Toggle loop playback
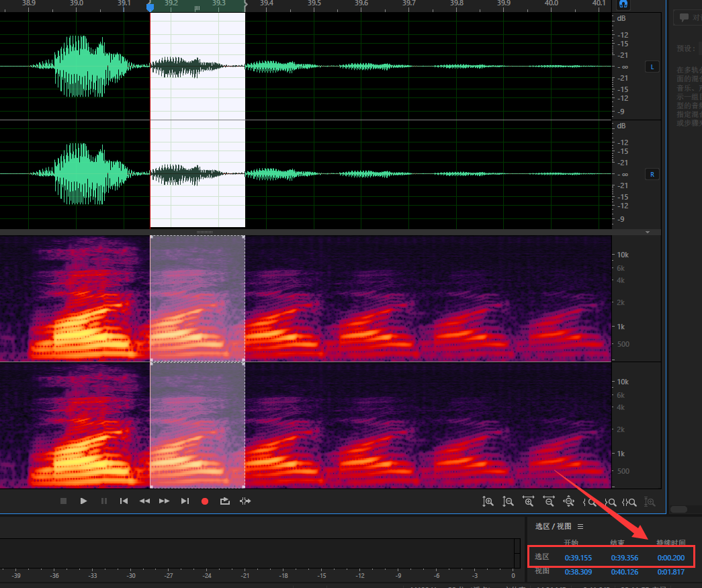 coord(225,501)
